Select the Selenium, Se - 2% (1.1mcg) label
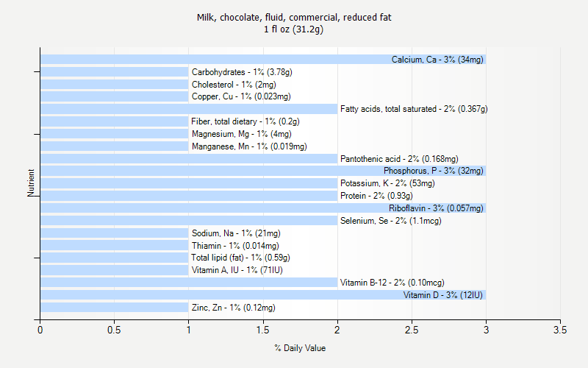The width and height of the screenshot is (588, 368). pyautogui.click(x=391, y=221)
